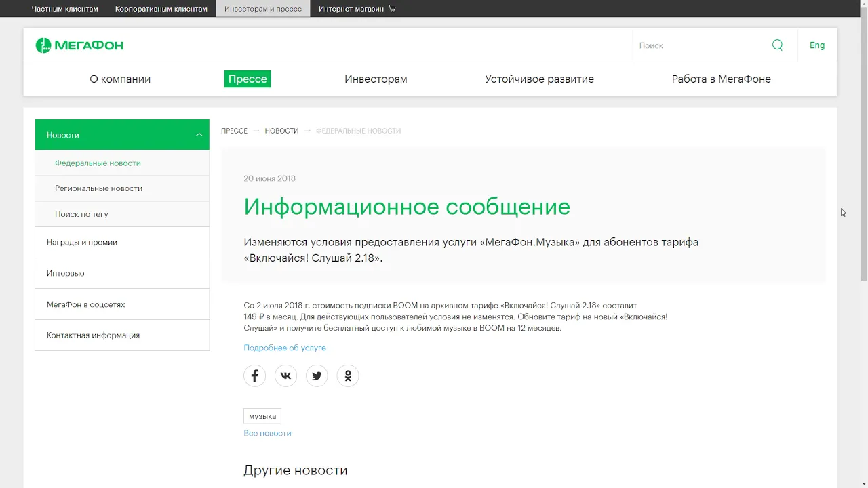Click the search magnifier icon
The height and width of the screenshot is (488, 868).
pyautogui.click(x=777, y=45)
